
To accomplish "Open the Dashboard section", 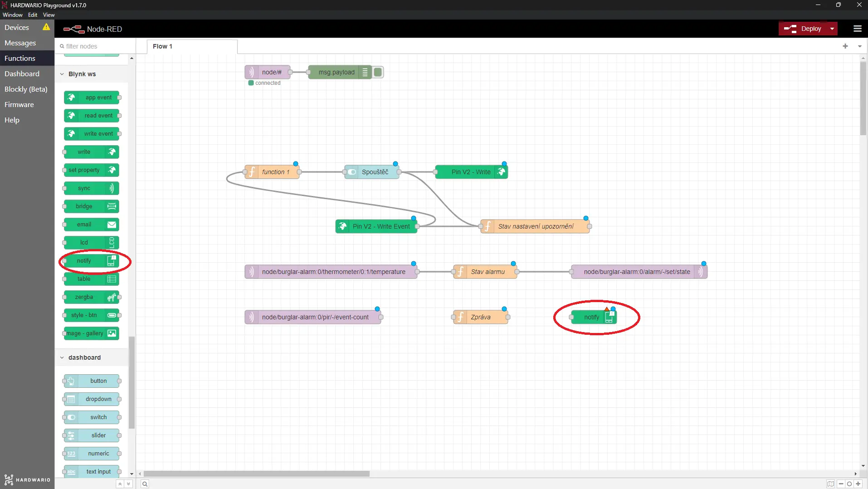I will pyautogui.click(x=27, y=74).
